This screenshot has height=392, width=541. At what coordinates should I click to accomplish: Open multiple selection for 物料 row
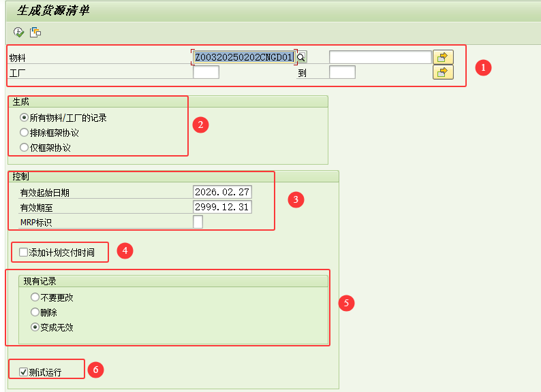click(x=443, y=57)
